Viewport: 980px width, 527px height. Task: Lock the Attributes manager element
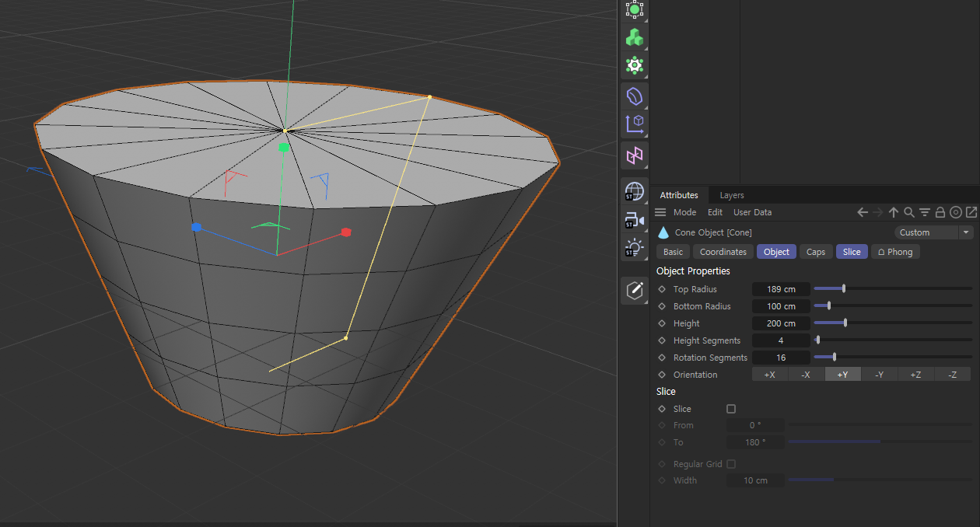pyautogui.click(x=940, y=212)
